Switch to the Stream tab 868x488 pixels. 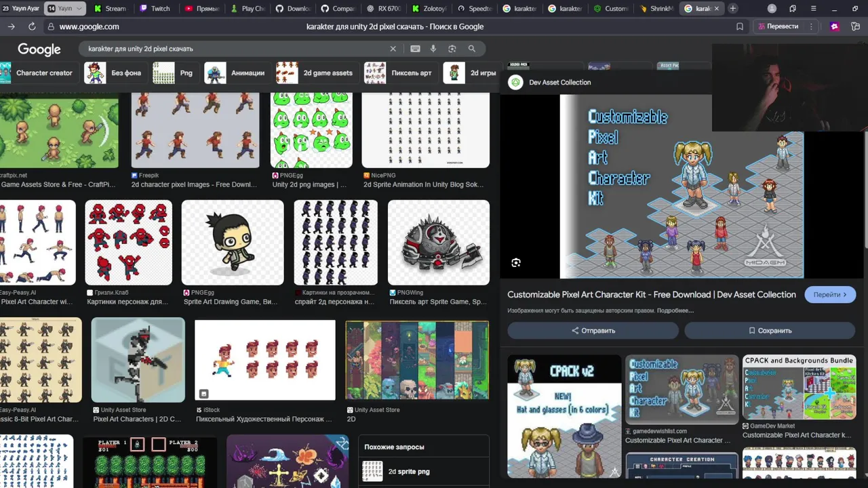pos(111,8)
